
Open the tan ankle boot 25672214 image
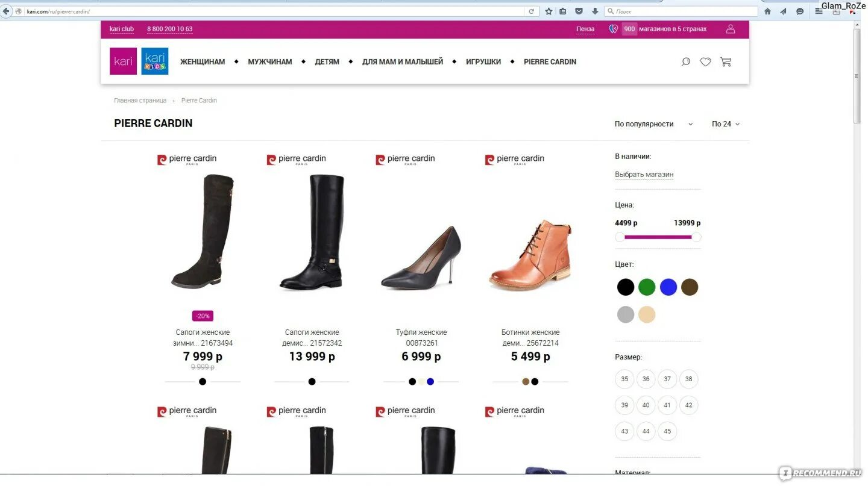tap(530, 256)
